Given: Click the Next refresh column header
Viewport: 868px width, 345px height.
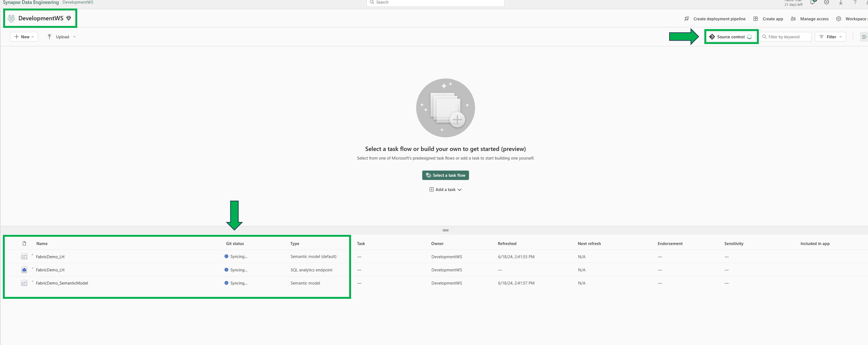Looking at the screenshot, I should pyautogui.click(x=589, y=243).
